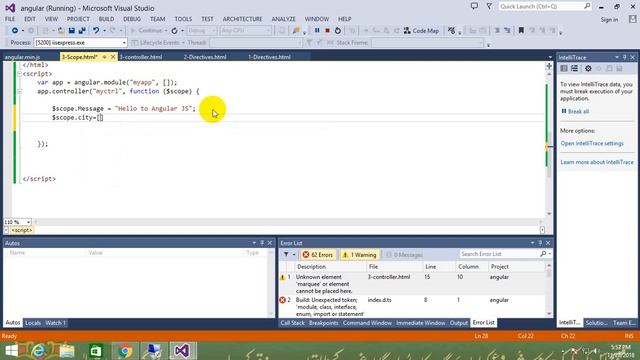640x360 pixels.
Task: Click the Sign in link
Action: 609,19
